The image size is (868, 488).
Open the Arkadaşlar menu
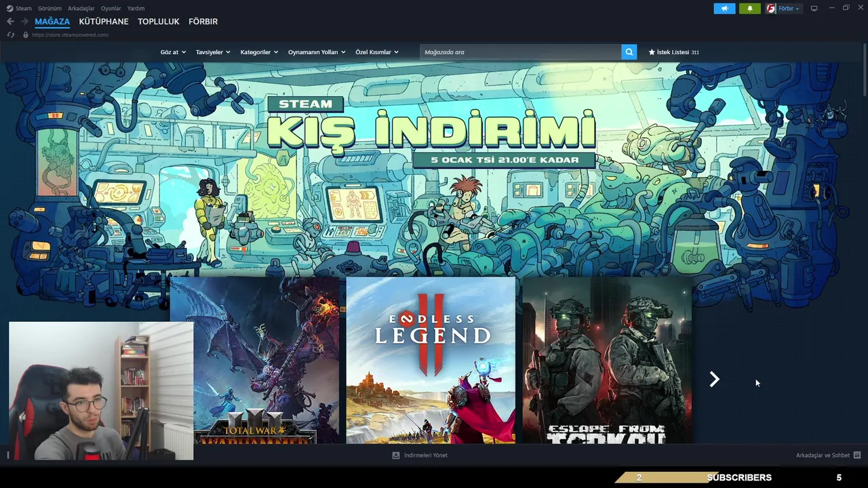81,8
